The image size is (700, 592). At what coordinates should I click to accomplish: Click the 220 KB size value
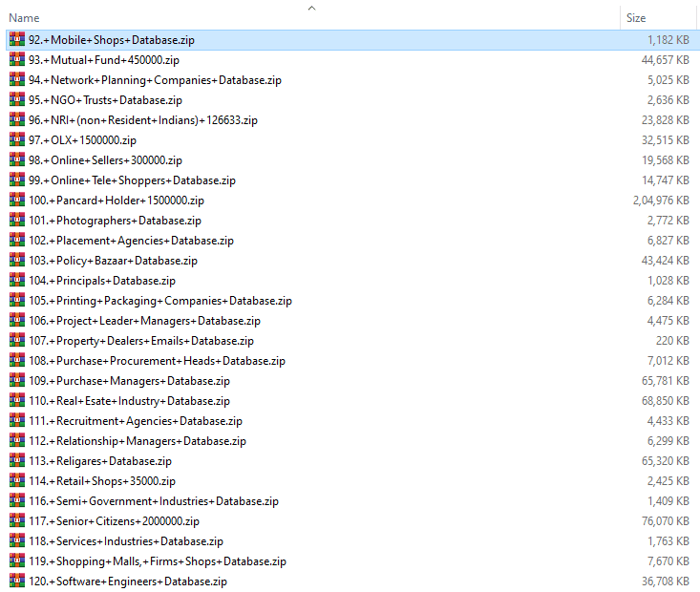[672, 341]
